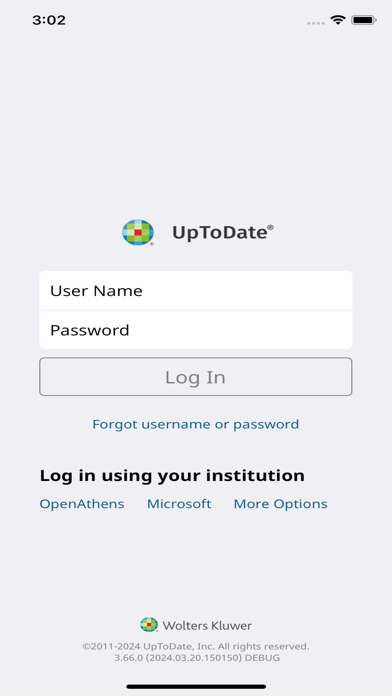Tap the UpToDate wordmark title
Image resolution: width=392 pixels, height=696 pixels.
point(222,233)
